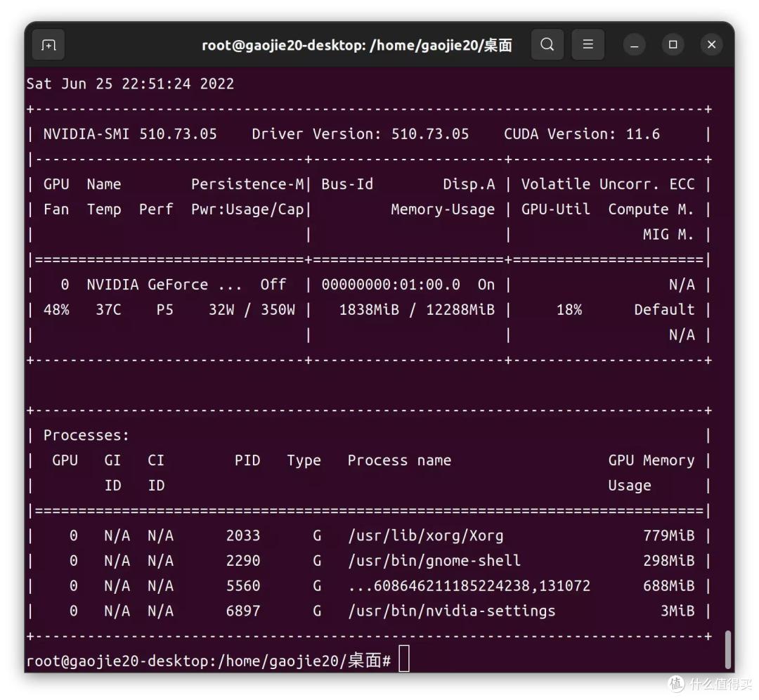Image resolution: width=759 pixels, height=700 pixels.
Task: Click the NVIDIA GeForce GPU name
Action: (x=164, y=285)
